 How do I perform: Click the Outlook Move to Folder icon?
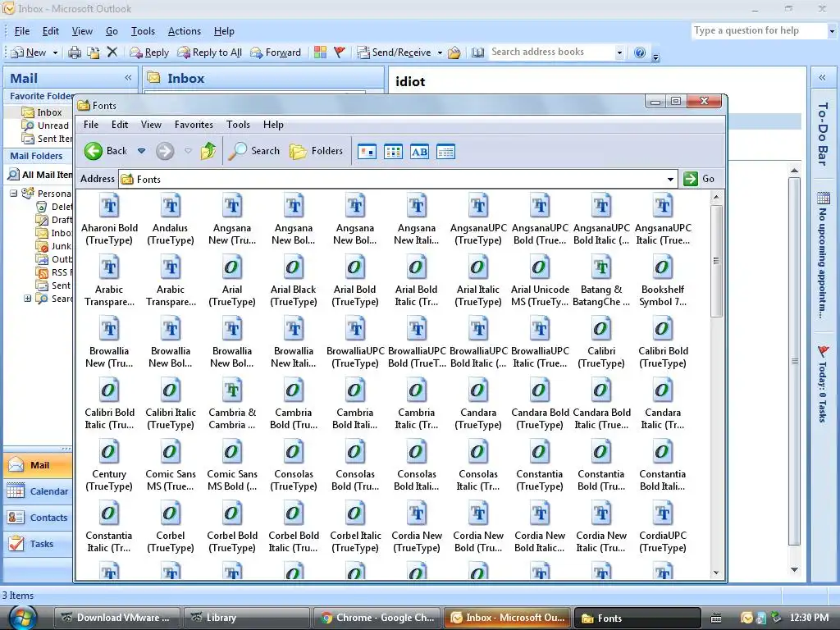point(94,52)
